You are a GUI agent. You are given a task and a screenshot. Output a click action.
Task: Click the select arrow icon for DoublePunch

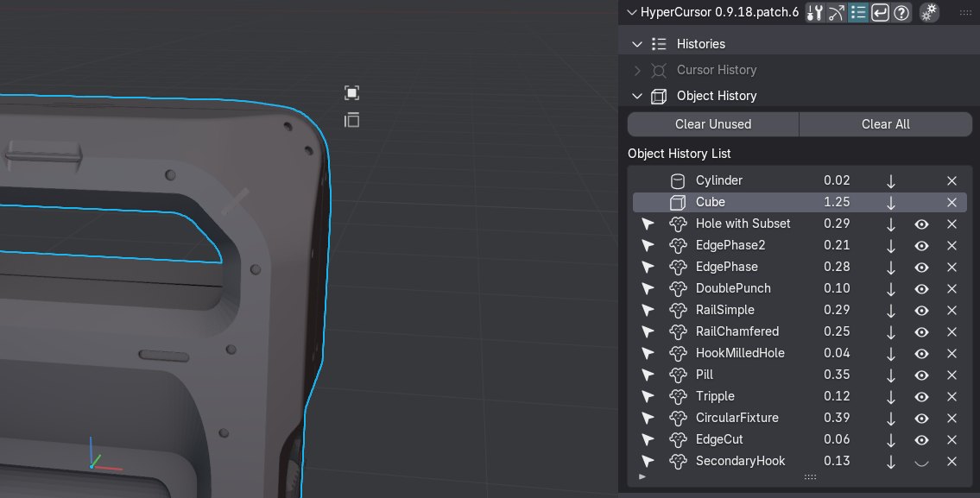(648, 288)
